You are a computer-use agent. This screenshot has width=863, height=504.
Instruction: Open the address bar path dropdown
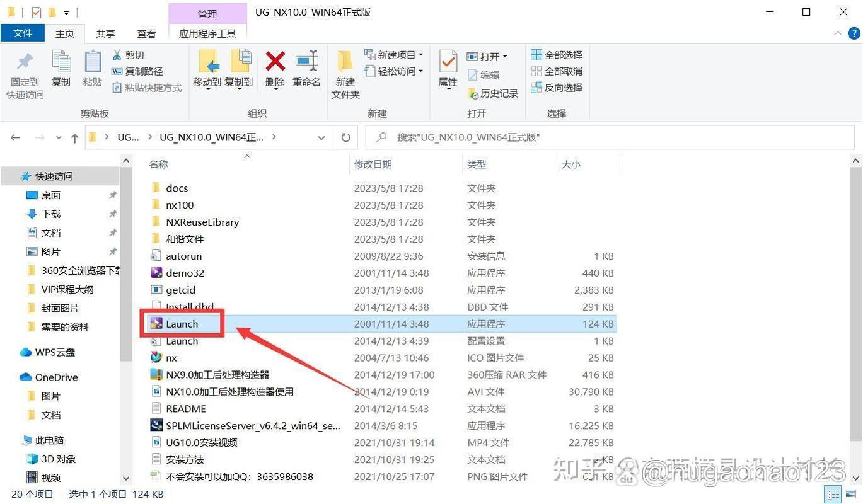(321, 137)
